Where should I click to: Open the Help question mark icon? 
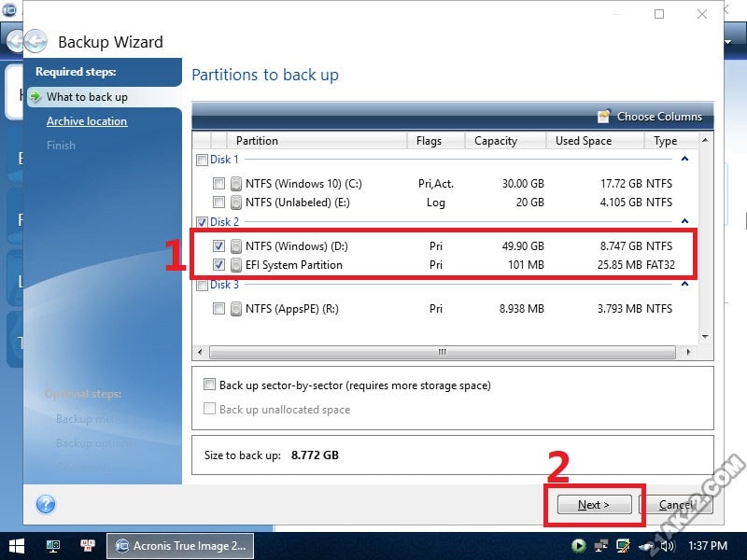46,504
